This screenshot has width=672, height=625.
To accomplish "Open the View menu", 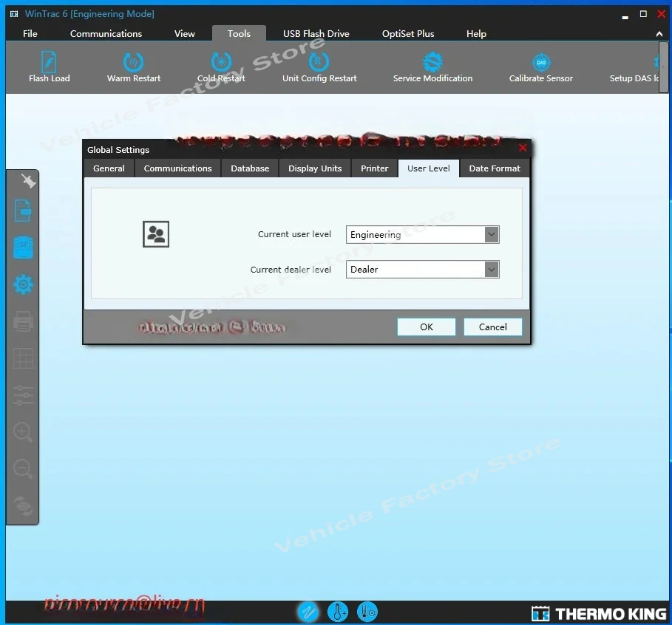I will point(185,33).
